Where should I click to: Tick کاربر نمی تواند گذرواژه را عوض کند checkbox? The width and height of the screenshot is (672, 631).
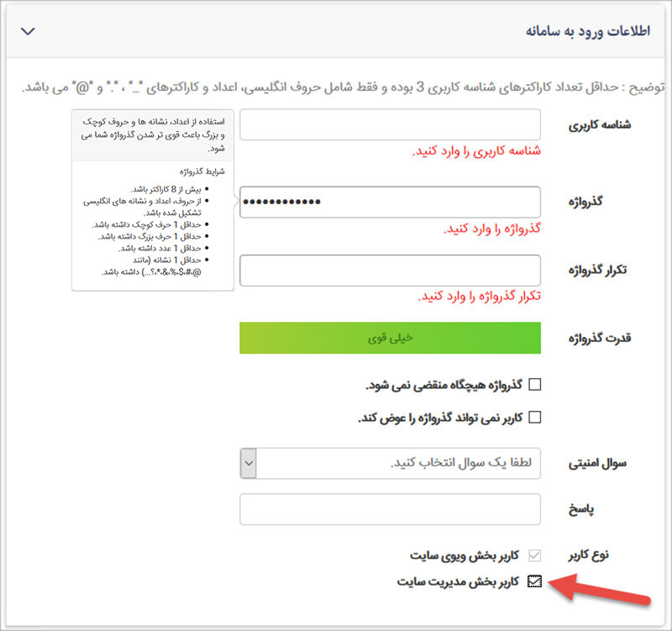click(x=534, y=417)
